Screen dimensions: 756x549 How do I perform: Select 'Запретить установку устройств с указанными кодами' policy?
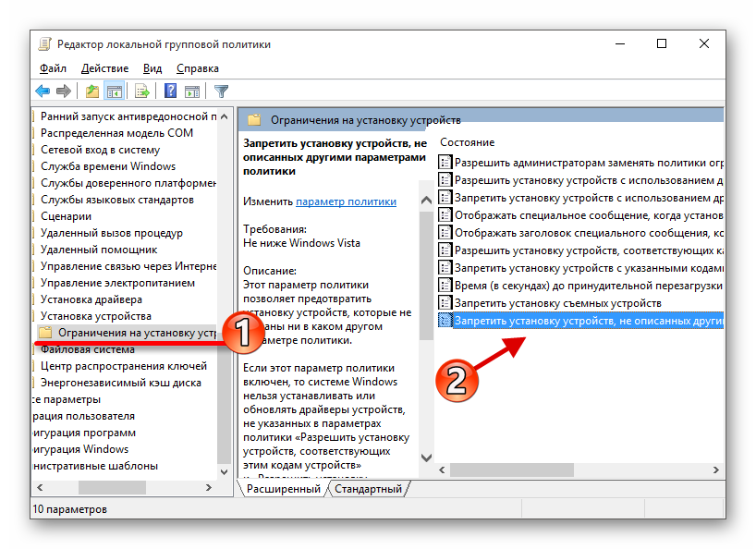[x=580, y=268]
